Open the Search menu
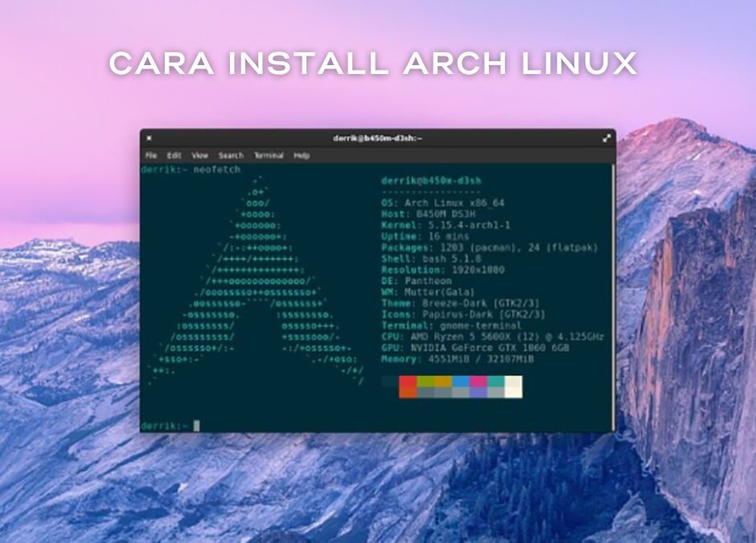Screen dimensions: 756x543 click(231, 155)
